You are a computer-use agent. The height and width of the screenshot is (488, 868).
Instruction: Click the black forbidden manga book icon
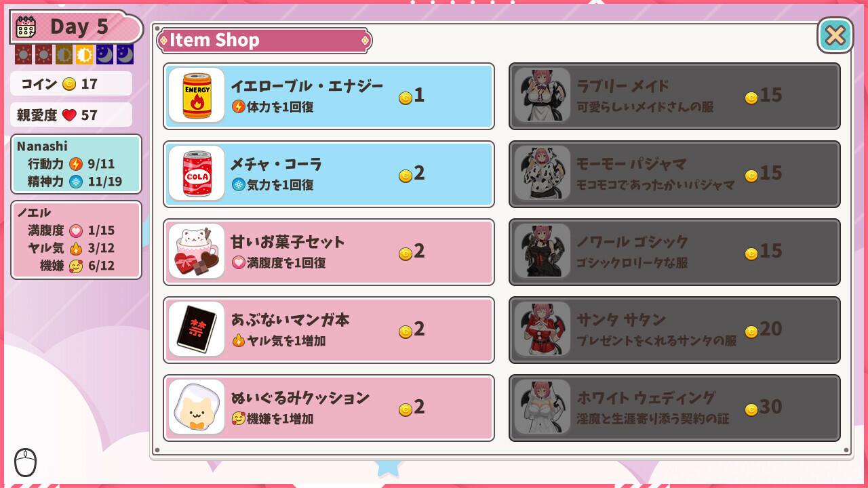point(197,329)
